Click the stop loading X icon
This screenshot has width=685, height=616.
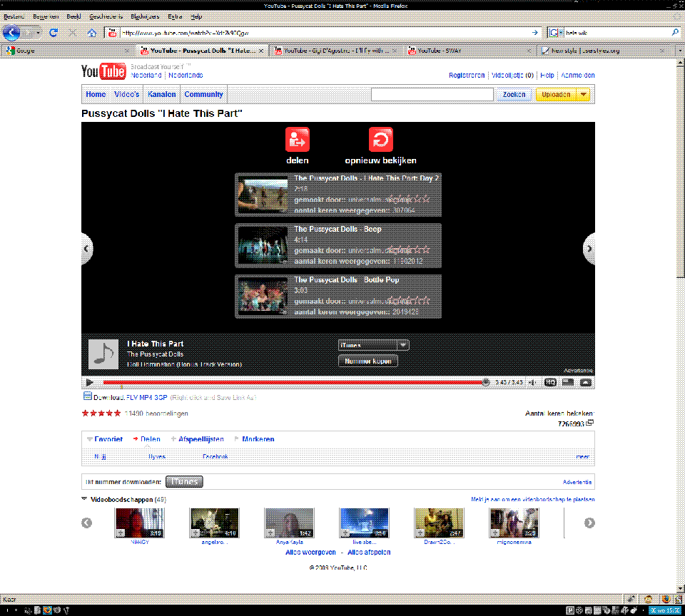(x=73, y=33)
